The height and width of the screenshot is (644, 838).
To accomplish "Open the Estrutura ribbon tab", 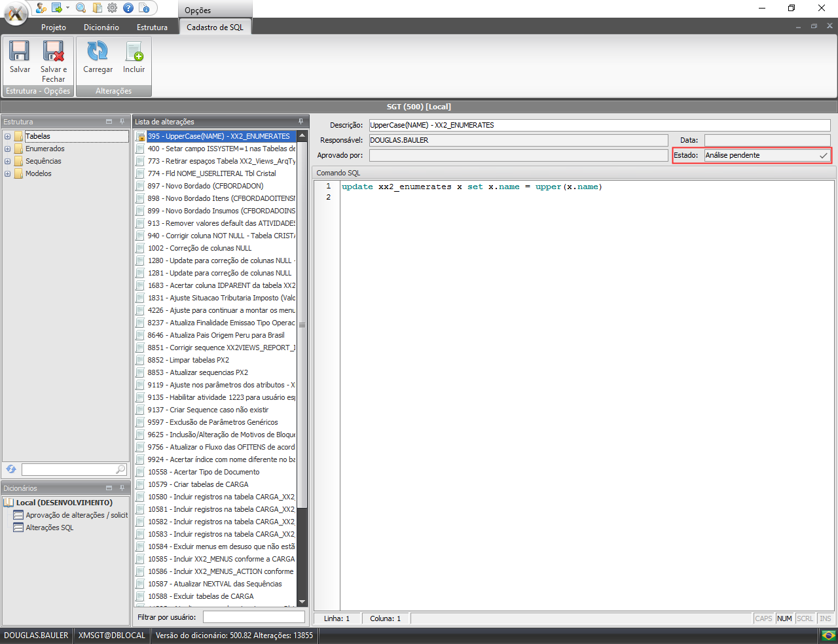I will click(152, 27).
